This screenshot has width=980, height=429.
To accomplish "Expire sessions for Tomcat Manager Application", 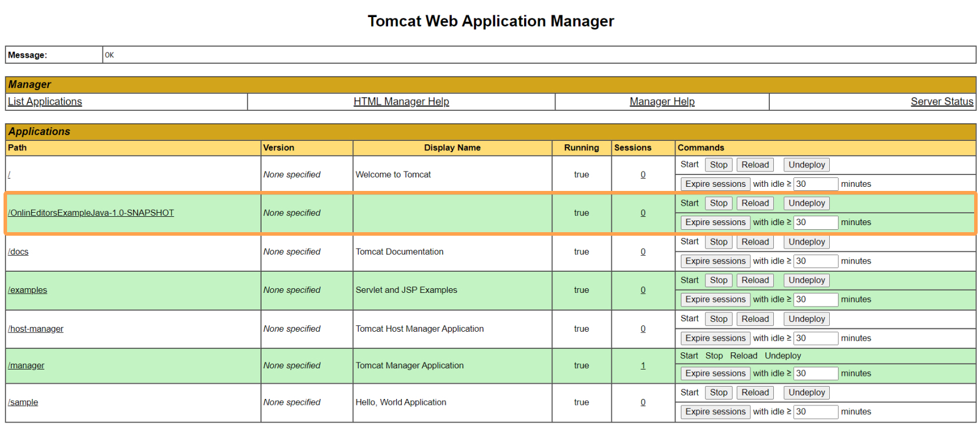I will (716, 374).
